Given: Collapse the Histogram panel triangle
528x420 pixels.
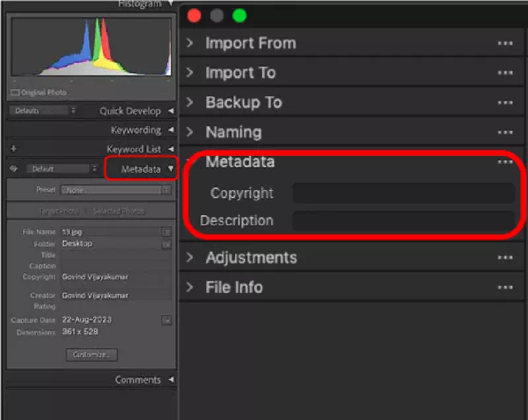Looking at the screenshot, I should (x=171, y=3).
